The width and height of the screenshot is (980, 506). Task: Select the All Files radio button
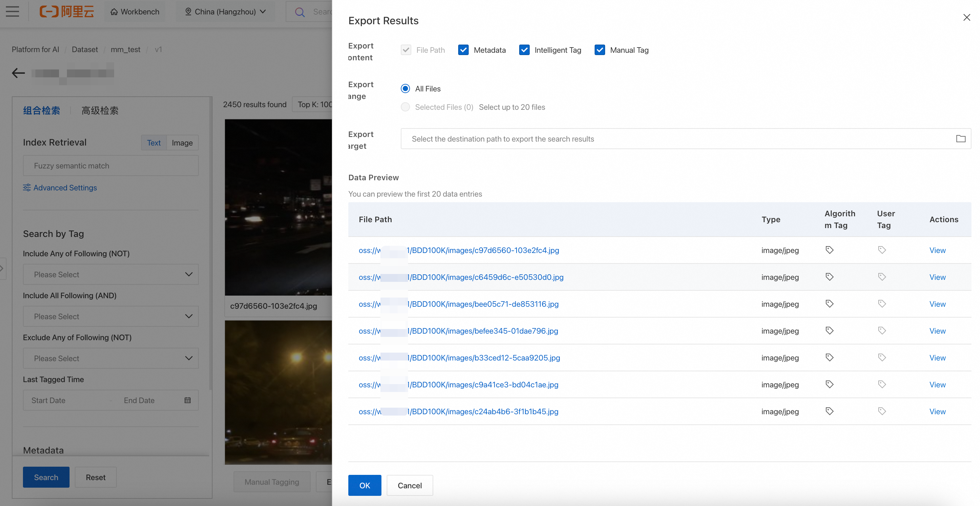point(405,88)
